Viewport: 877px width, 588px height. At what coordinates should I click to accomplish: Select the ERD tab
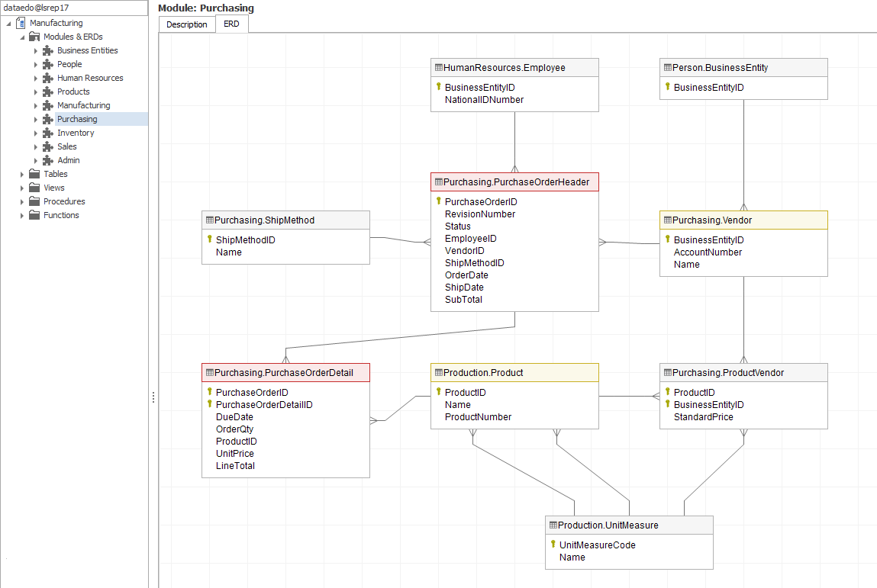coord(231,24)
